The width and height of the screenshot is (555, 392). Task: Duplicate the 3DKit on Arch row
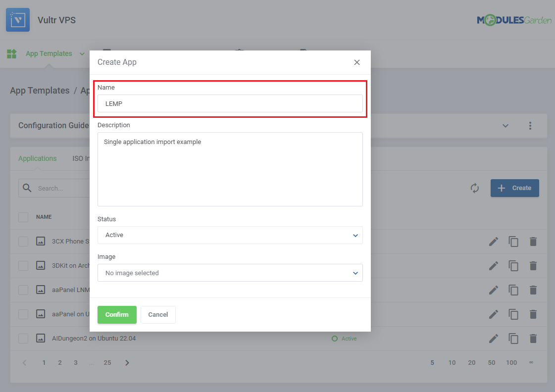(x=513, y=266)
